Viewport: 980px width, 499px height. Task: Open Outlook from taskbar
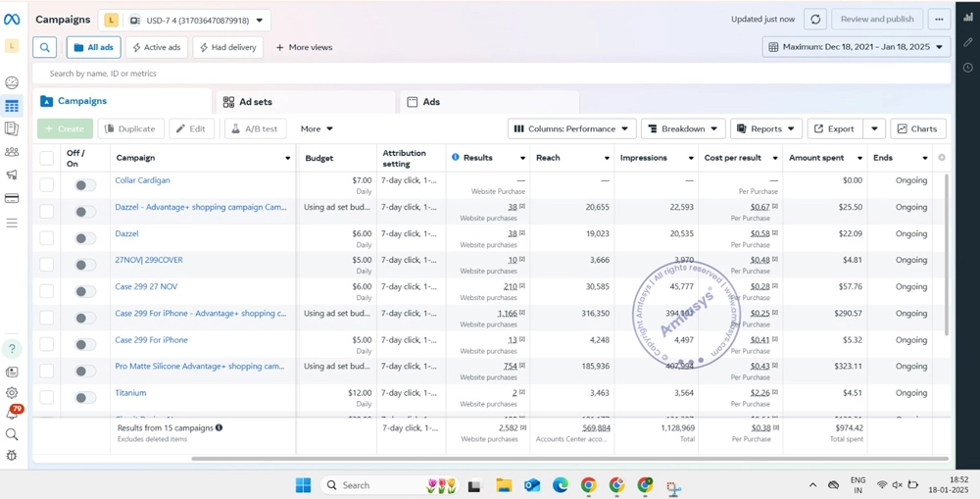pyautogui.click(x=532, y=485)
